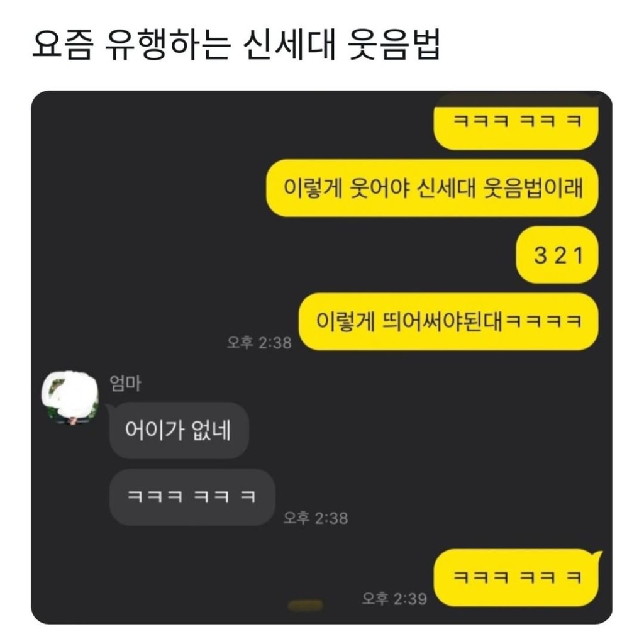Tap 엄마's gray ㅋㅋㅋ ㅋㅋ ㅋ bubble
This screenshot has width=644, height=644.
pyautogui.click(x=192, y=497)
